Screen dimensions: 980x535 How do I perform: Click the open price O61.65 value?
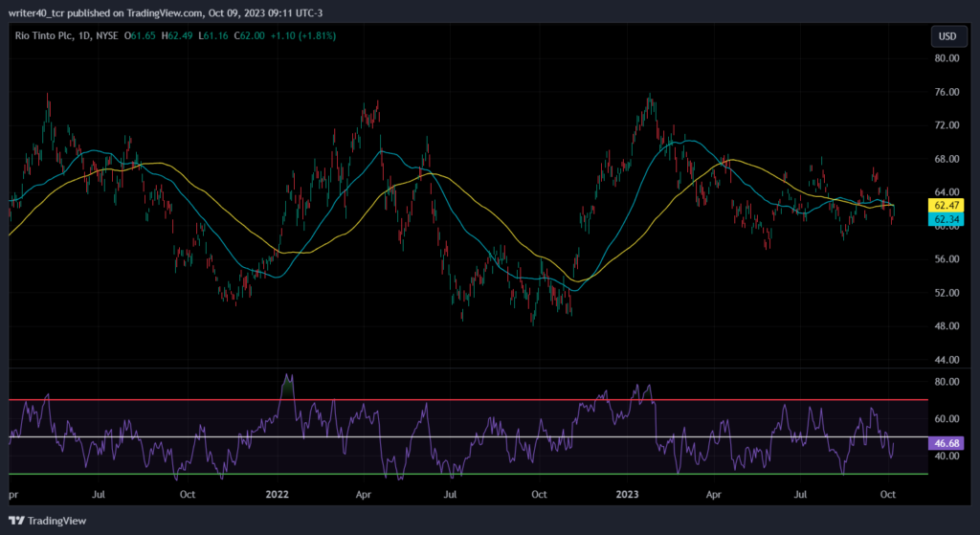pyautogui.click(x=140, y=36)
